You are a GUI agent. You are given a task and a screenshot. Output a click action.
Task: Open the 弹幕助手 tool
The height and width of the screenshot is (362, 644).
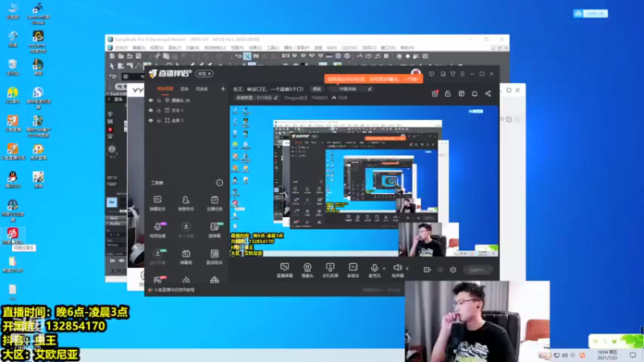point(158,204)
